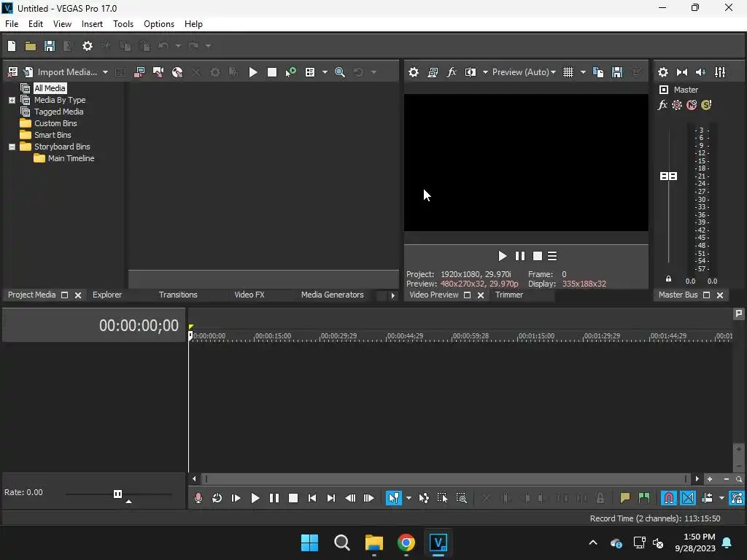
Task: Open the overlays grid dropdown arrow
Action: click(583, 72)
